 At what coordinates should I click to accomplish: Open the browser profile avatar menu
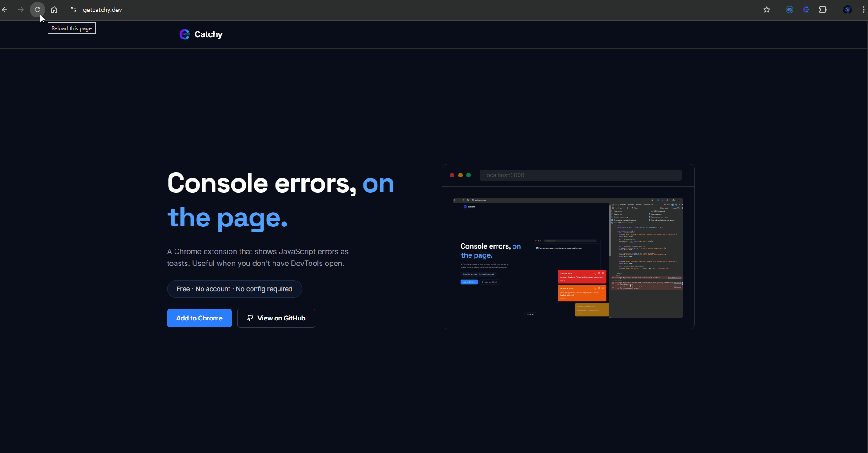point(847,9)
